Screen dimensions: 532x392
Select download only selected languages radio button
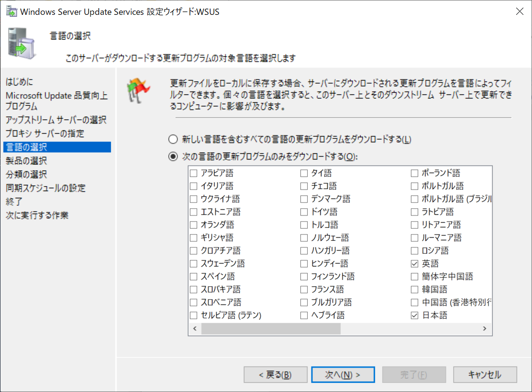[x=173, y=157]
